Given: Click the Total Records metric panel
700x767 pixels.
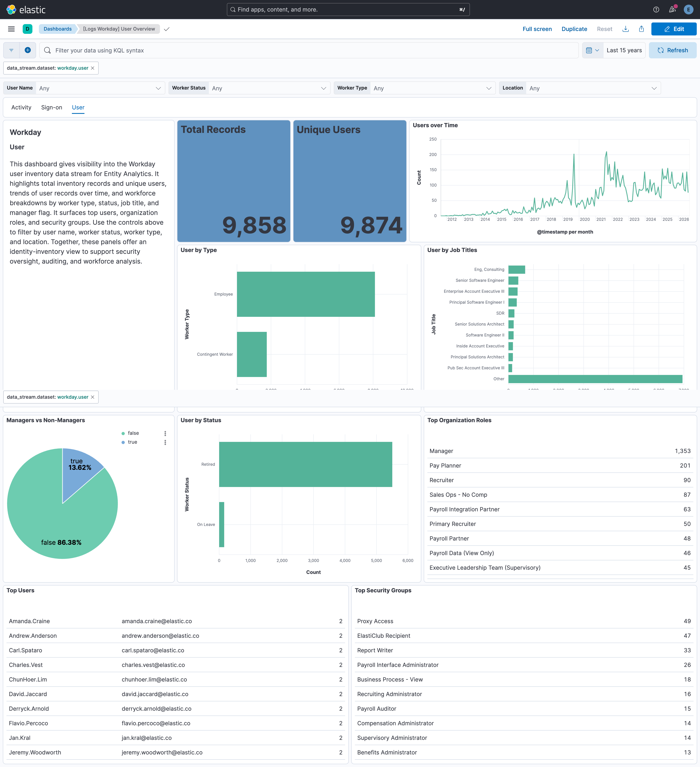Looking at the screenshot, I should pyautogui.click(x=234, y=181).
